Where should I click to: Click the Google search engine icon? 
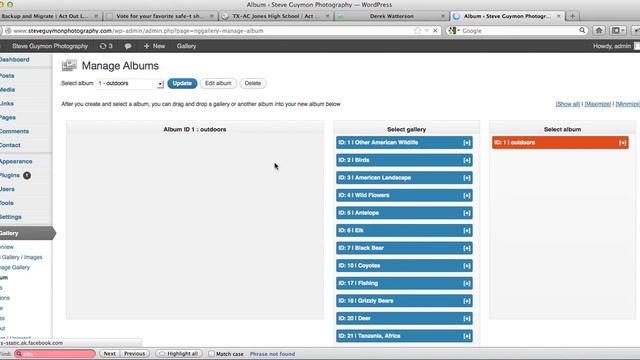453,31
